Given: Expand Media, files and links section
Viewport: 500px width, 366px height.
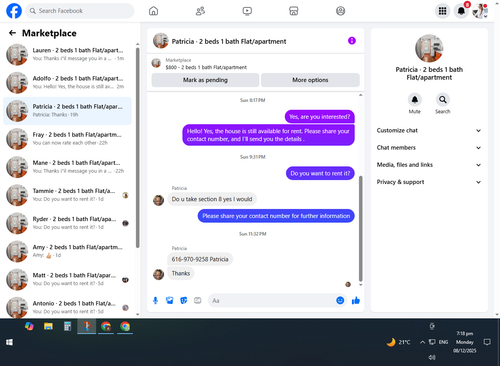Looking at the screenshot, I should tap(429, 165).
